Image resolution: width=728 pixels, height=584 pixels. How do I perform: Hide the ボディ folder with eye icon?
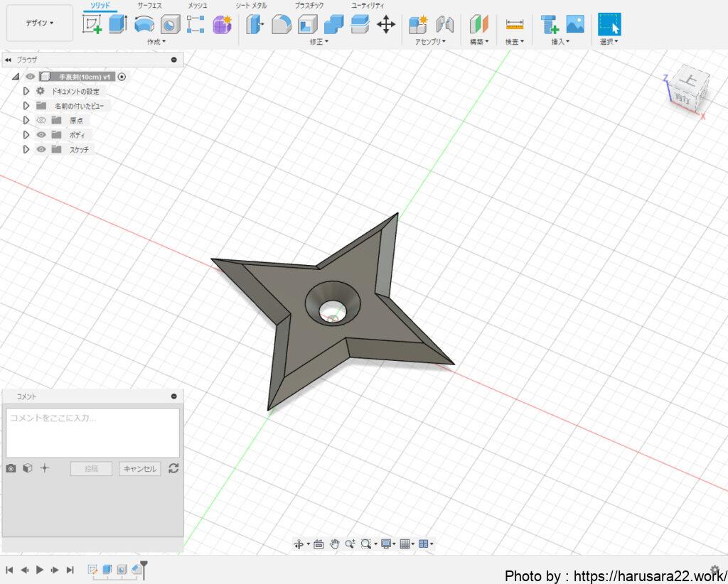pyautogui.click(x=41, y=134)
